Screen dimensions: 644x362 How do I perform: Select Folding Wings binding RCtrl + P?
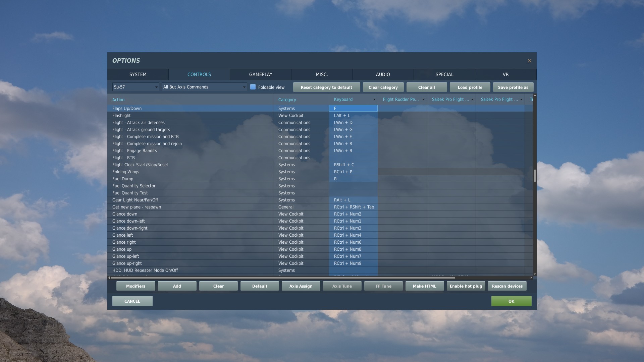353,172
